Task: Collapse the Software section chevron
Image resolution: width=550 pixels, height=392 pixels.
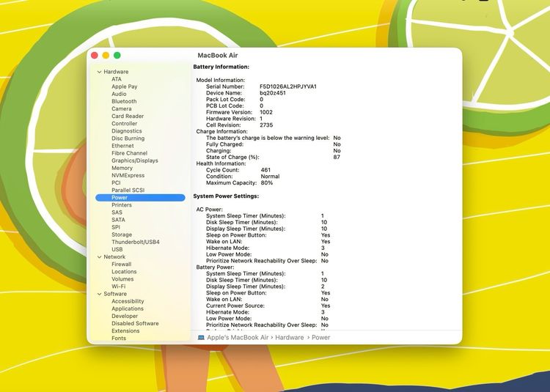Action: coord(99,294)
